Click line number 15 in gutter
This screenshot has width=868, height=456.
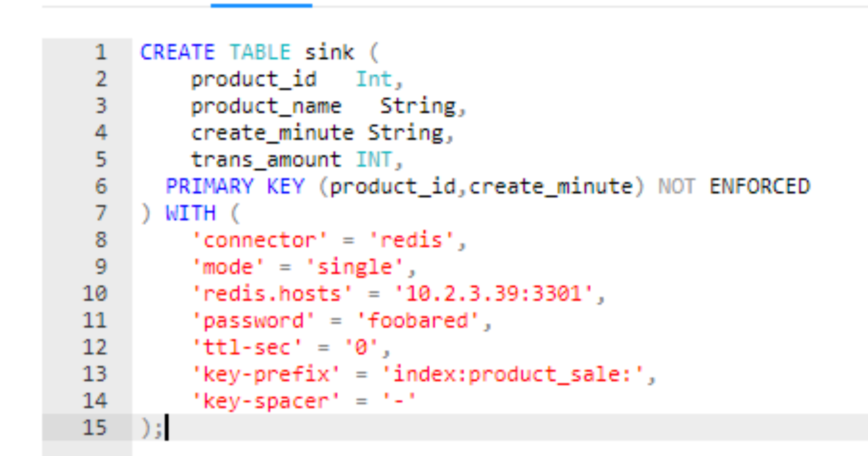click(x=95, y=427)
